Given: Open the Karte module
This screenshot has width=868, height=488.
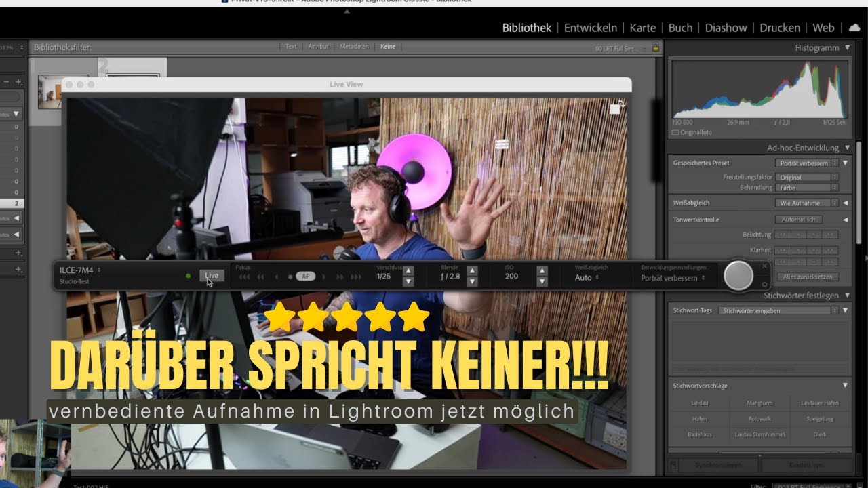Looking at the screenshot, I should click(x=643, y=28).
